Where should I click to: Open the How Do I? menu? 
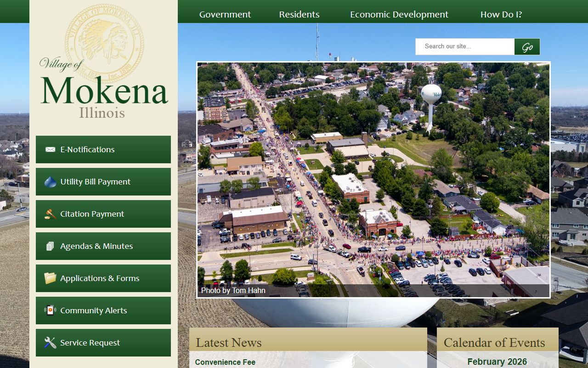pos(501,14)
